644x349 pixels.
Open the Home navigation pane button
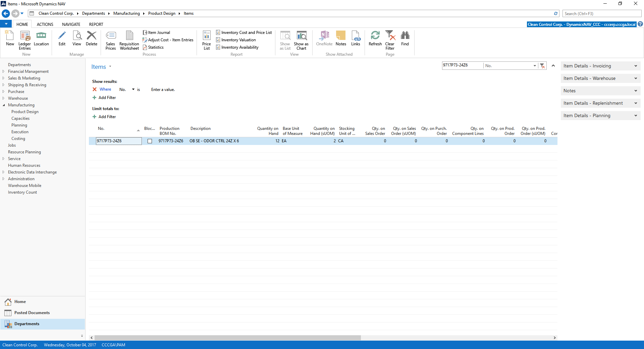(x=42, y=302)
